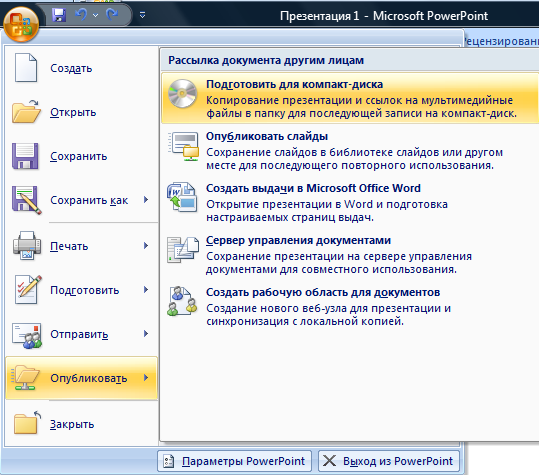
Task: Click the CD disc icon for package
Action: point(182,93)
